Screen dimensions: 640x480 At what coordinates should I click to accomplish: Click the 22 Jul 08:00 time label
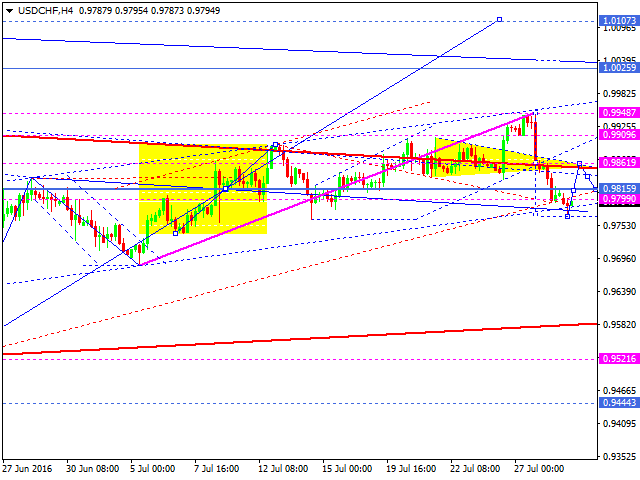tap(475, 469)
